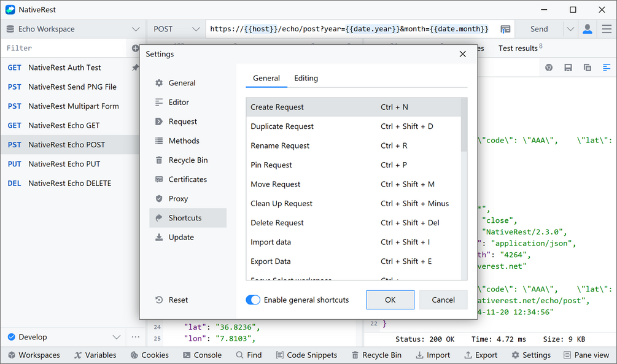
Task: Open the Certificates settings category
Action: pyautogui.click(x=188, y=179)
